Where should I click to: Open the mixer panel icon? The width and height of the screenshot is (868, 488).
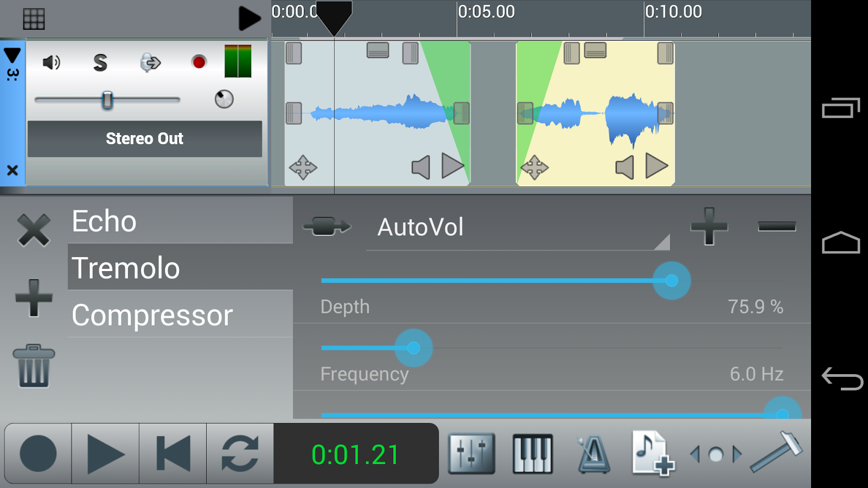471,453
